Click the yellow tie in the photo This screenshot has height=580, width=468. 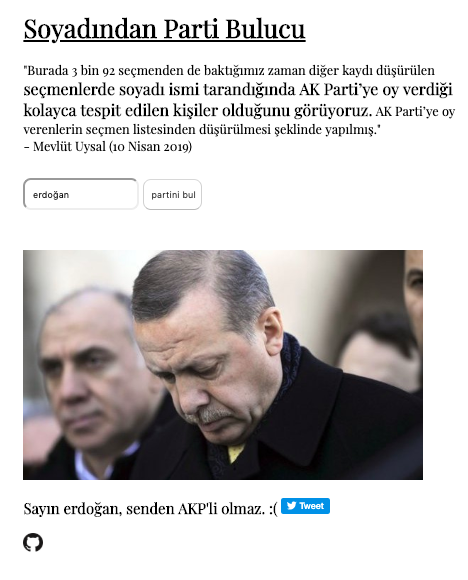[x=236, y=453]
